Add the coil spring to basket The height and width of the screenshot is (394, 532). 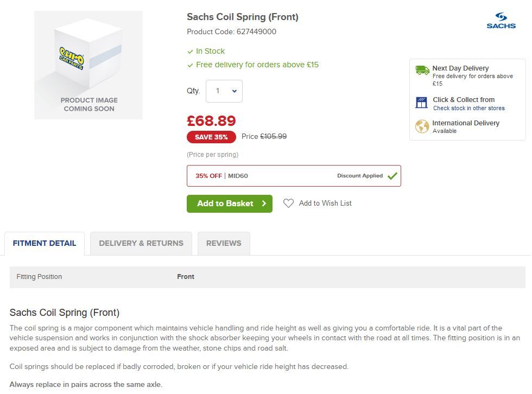(x=229, y=204)
